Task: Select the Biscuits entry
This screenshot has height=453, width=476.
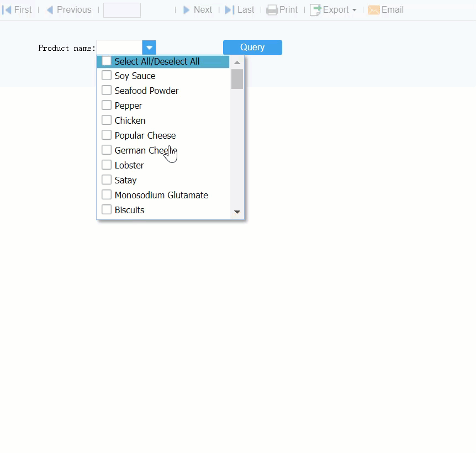Action: click(129, 209)
